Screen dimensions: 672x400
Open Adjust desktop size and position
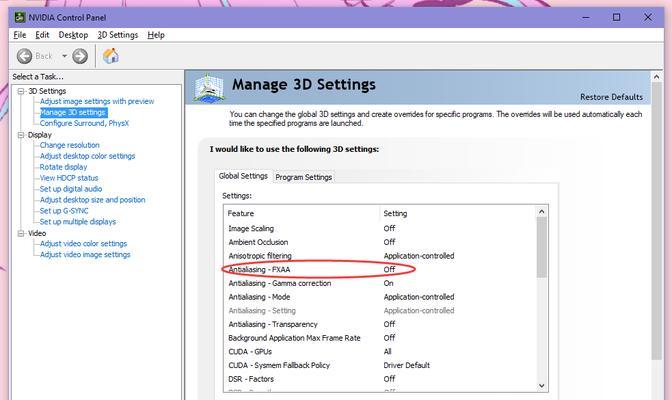[93, 200]
